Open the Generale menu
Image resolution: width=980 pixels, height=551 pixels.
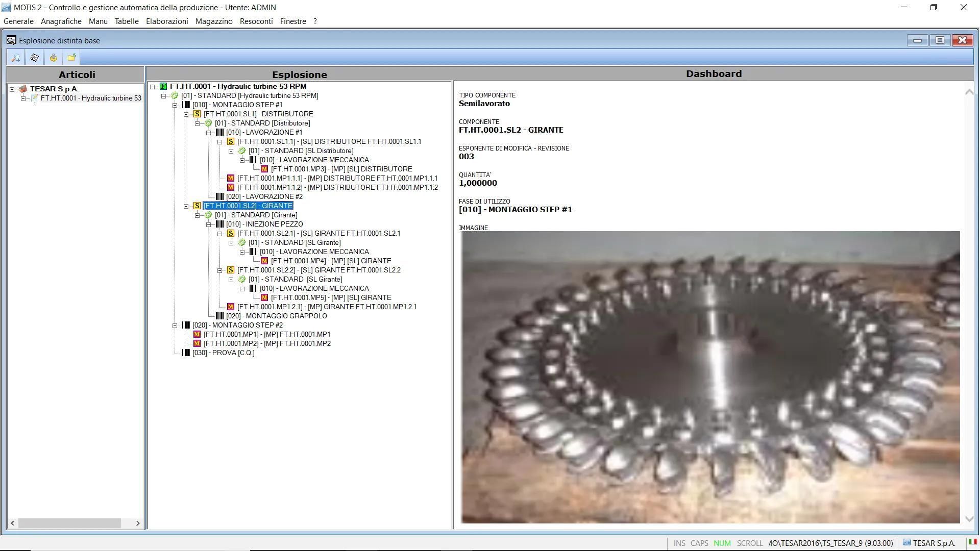tap(18, 21)
